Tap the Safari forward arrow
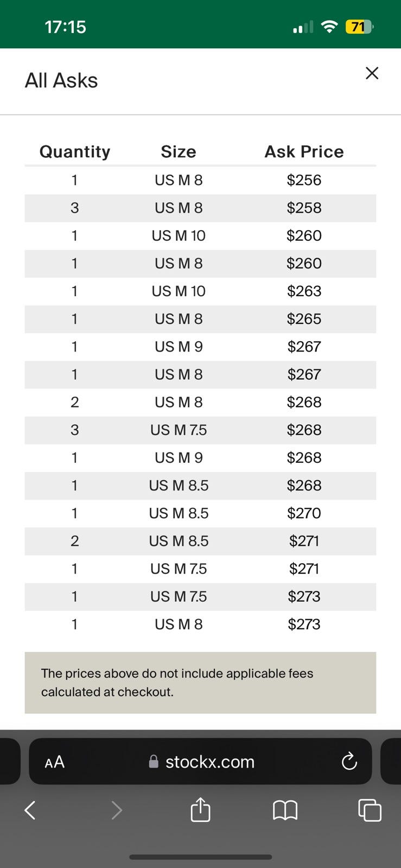This screenshot has width=401, height=868. pos(116,810)
